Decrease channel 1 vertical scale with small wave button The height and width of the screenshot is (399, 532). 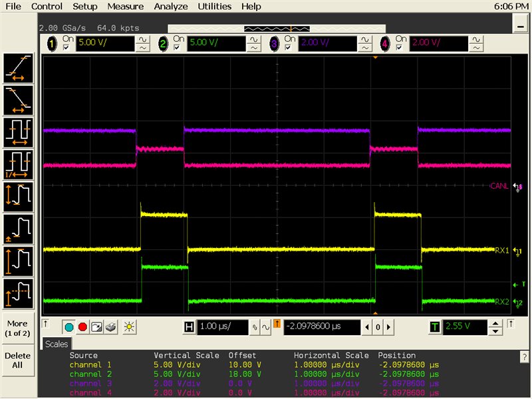[x=143, y=48]
